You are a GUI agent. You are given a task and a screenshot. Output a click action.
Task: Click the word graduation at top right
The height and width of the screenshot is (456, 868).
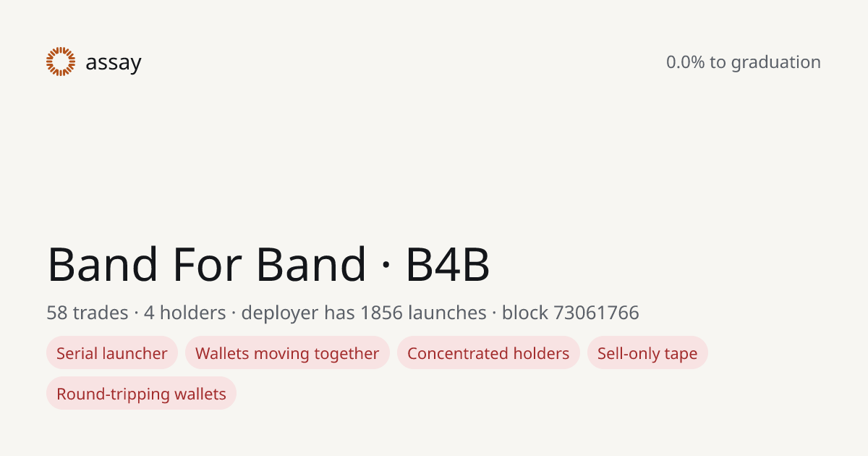click(775, 62)
